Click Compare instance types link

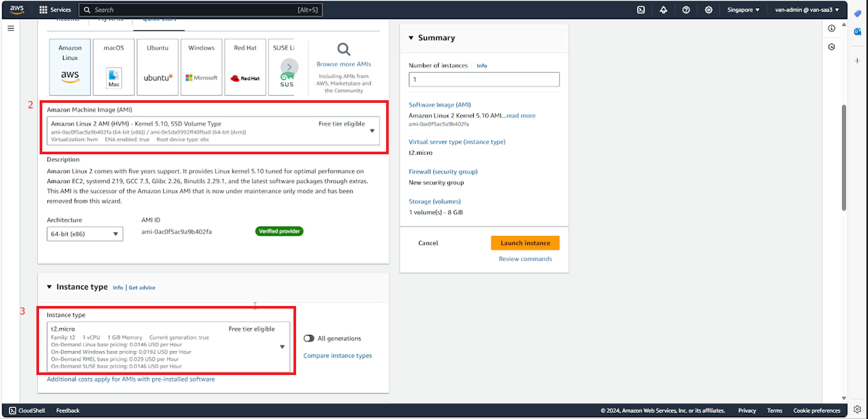tap(337, 355)
